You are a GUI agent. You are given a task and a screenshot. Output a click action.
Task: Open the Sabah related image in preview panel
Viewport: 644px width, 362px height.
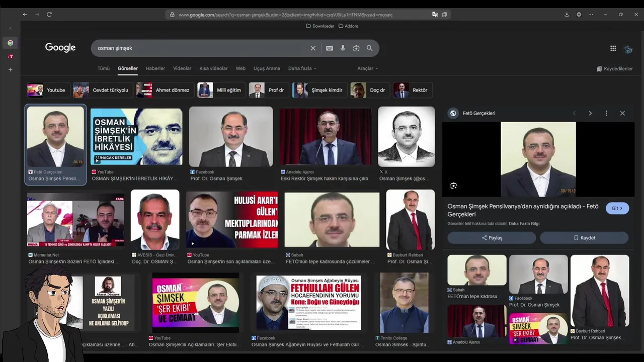pos(477,270)
